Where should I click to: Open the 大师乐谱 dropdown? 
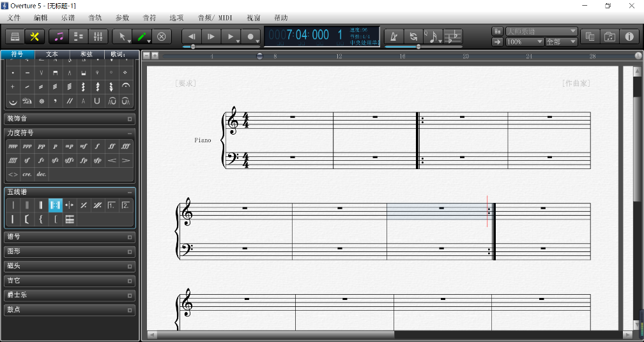542,31
